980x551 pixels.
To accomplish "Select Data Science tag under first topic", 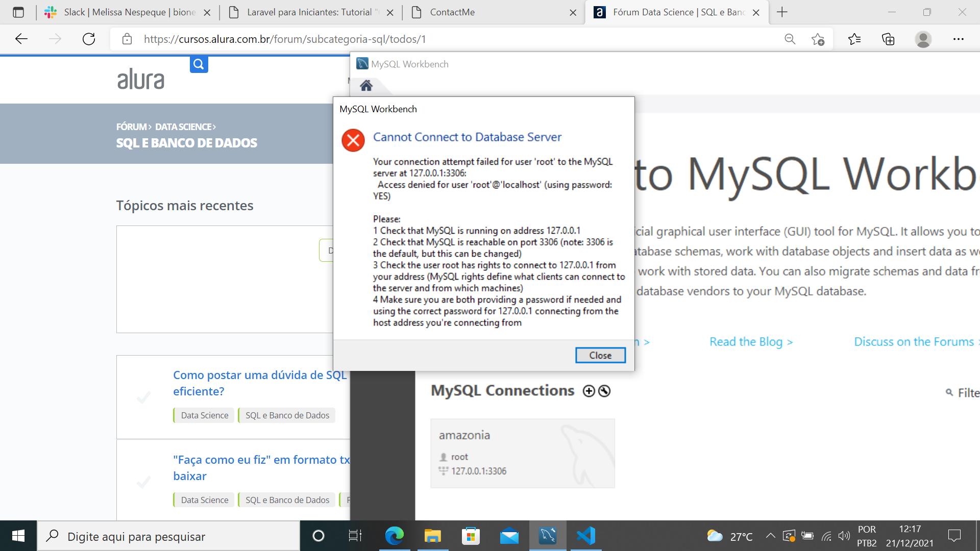I will tap(204, 415).
